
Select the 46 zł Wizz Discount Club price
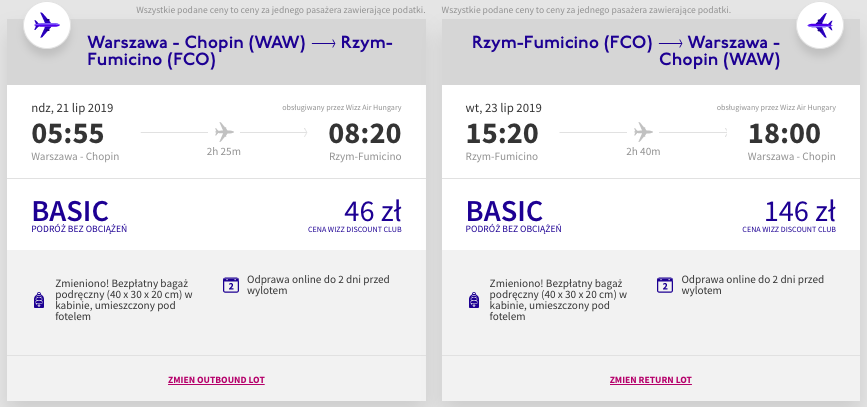(x=372, y=212)
